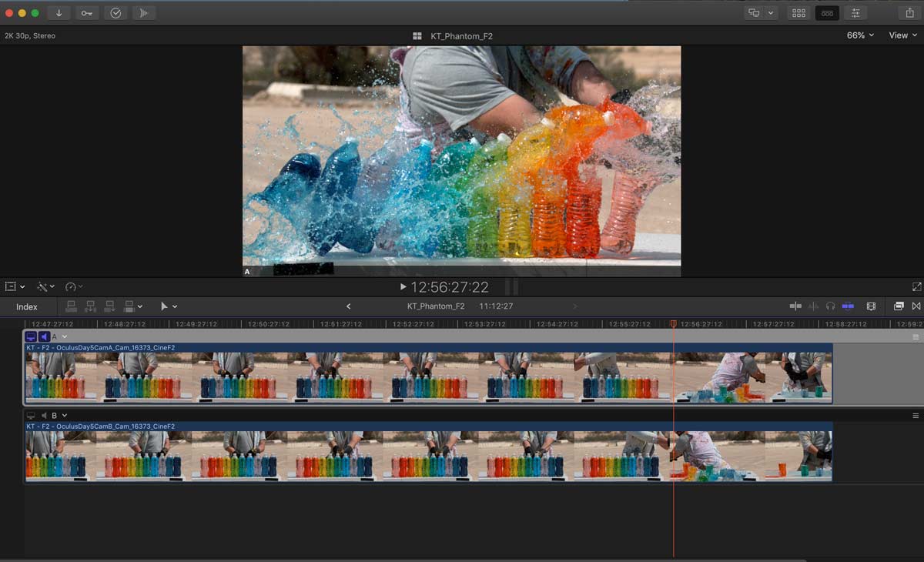This screenshot has width=924, height=562.
Task: Select the OculusDay5CamA_Cam_16373_CineF2 clip title bar
Action: 429,348
